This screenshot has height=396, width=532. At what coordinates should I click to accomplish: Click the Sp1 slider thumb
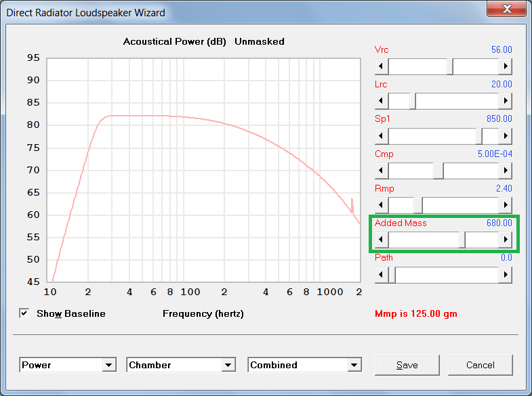click(x=479, y=136)
